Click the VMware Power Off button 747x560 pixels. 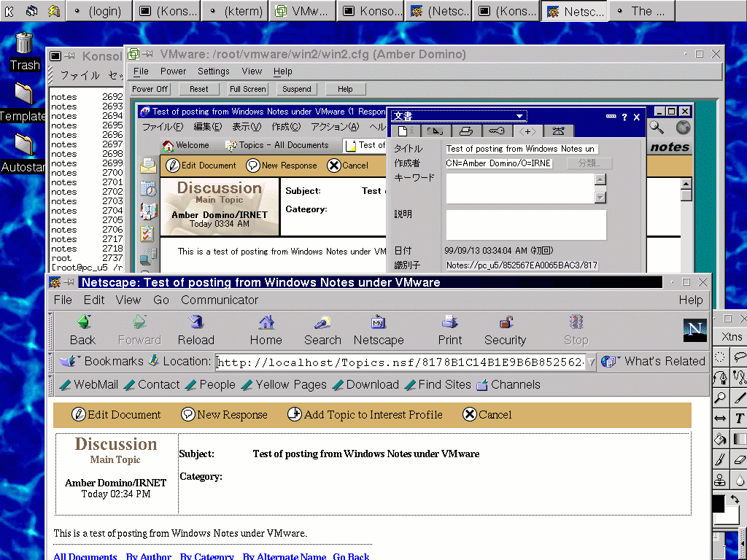pos(150,89)
